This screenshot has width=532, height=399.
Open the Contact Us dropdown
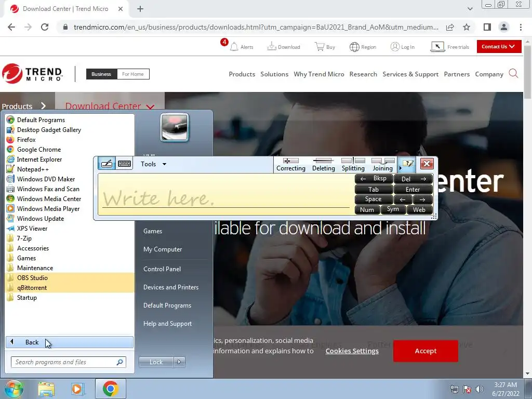[499, 46]
